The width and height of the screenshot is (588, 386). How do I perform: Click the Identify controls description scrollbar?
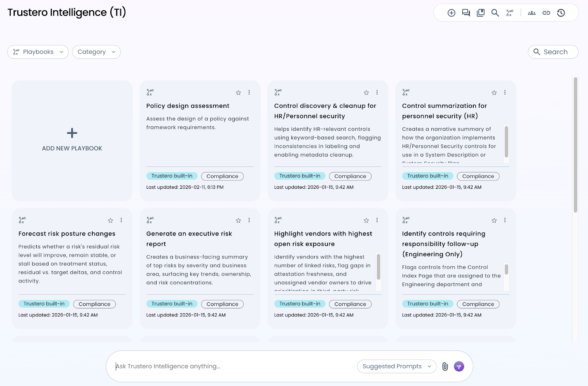[x=506, y=269]
